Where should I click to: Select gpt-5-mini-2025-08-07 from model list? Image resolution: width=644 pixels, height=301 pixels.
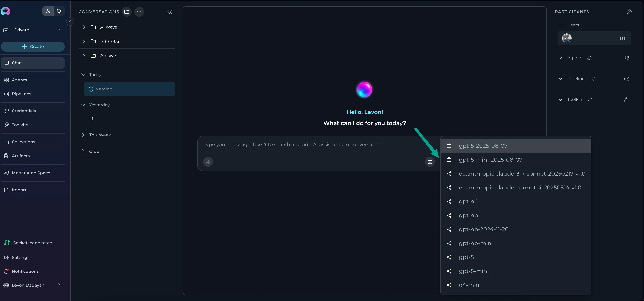[x=490, y=160]
